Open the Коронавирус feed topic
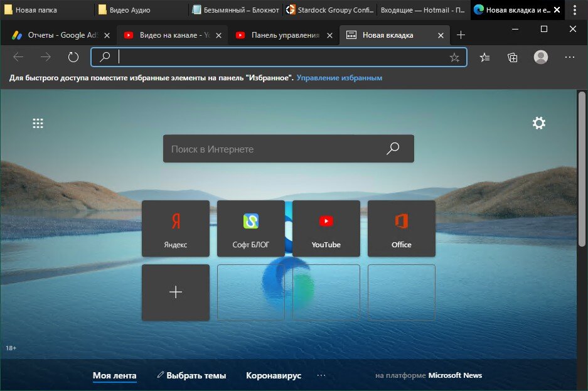The image size is (588, 391). (x=274, y=375)
